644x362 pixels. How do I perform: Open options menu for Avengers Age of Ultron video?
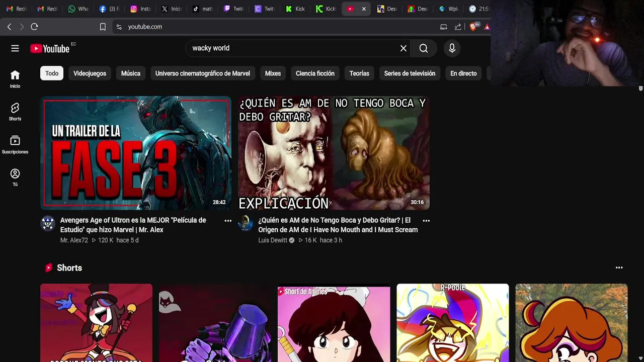pyautogui.click(x=228, y=221)
